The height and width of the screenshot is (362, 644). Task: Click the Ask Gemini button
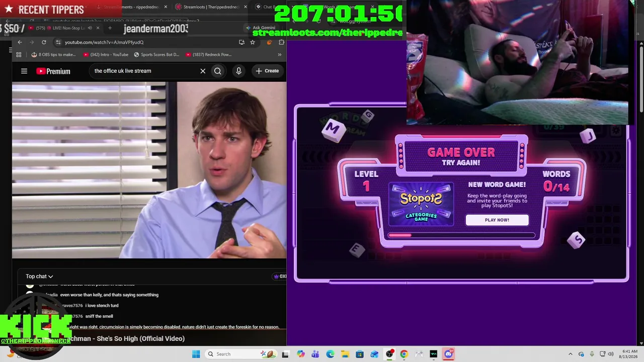pyautogui.click(x=261, y=28)
